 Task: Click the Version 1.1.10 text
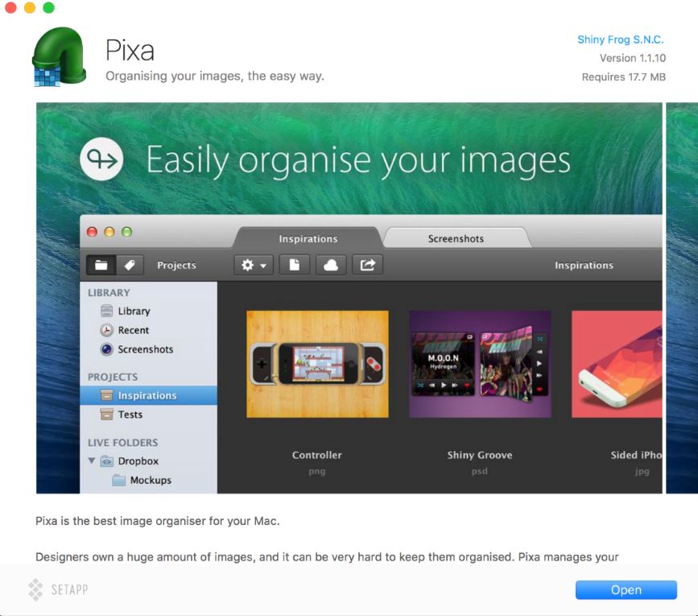click(633, 58)
